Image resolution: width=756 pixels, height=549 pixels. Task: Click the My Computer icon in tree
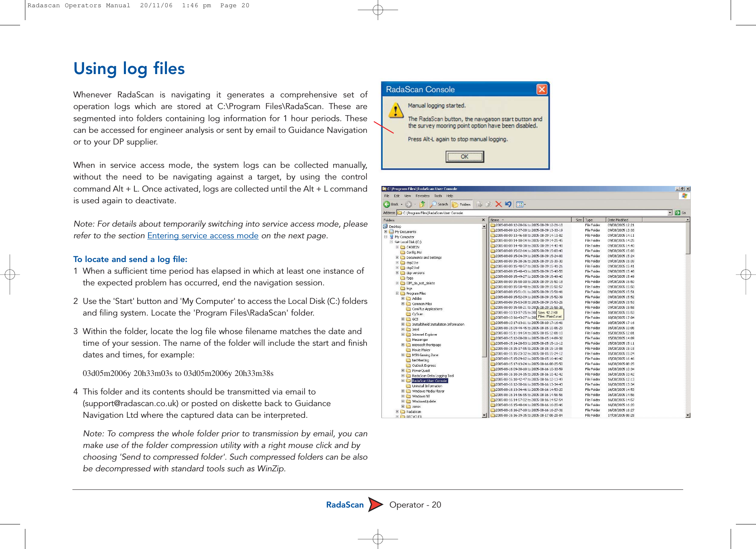pos(391,237)
